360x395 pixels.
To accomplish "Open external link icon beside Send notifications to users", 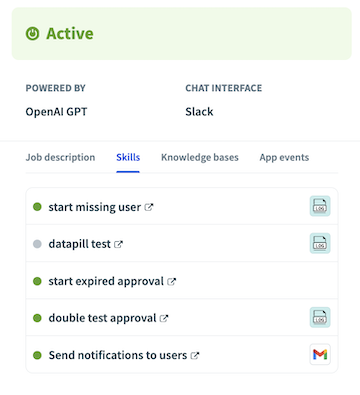I will pyautogui.click(x=195, y=356).
